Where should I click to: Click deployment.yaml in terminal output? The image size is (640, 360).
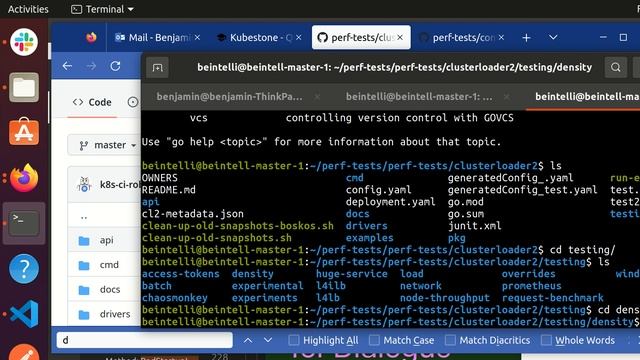click(x=390, y=202)
